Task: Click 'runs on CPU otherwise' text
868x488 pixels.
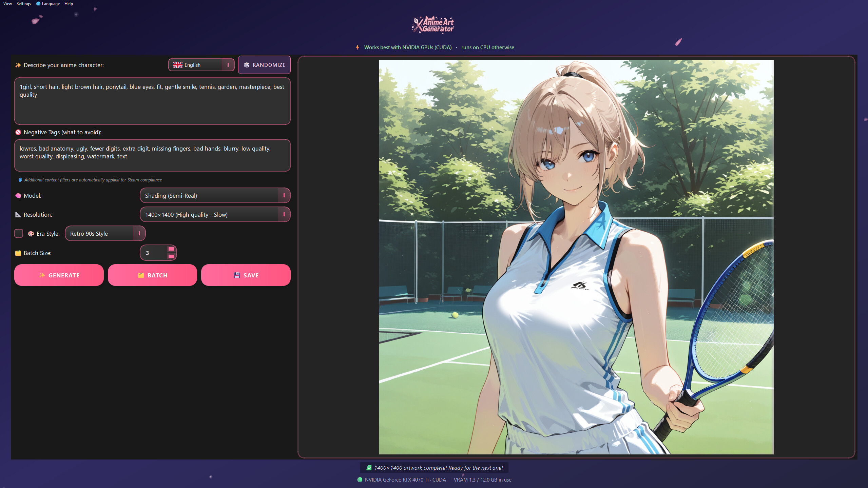Action: pos(487,47)
